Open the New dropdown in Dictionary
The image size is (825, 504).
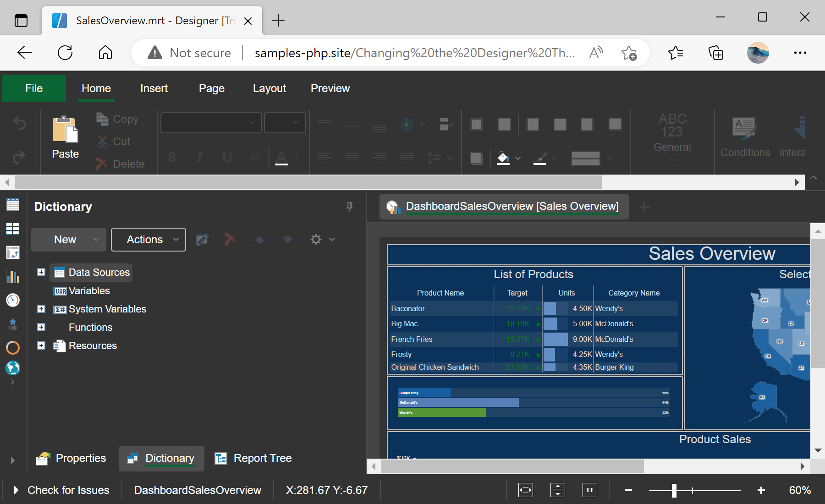point(69,240)
